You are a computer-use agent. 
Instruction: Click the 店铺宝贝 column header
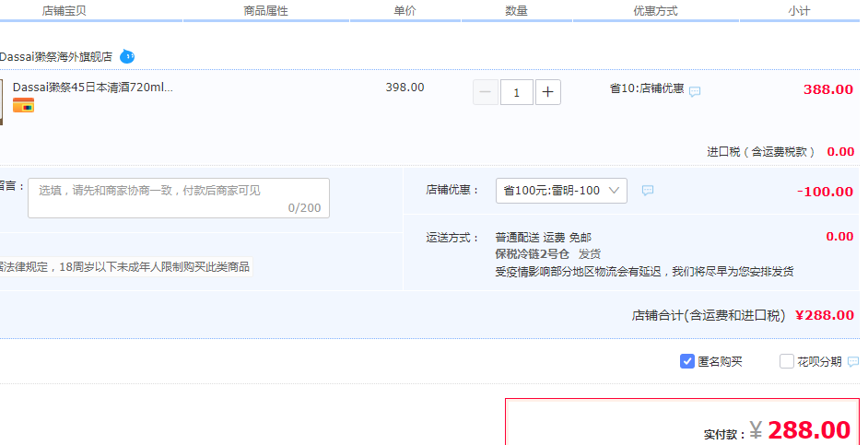[x=65, y=10]
